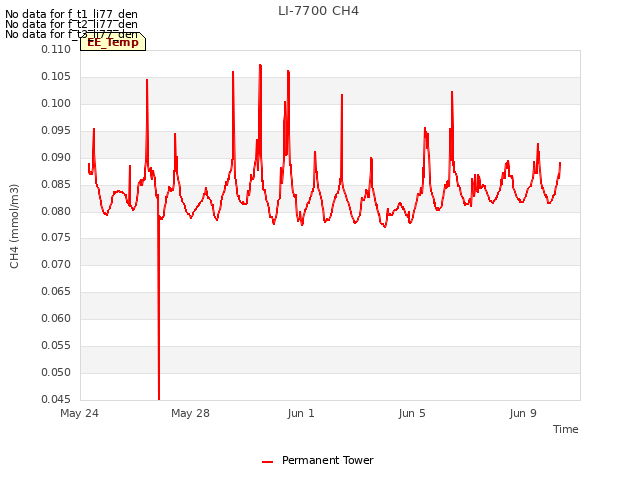The height and width of the screenshot is (480, 640).
Task: Click the Jun 5 x-axis tick label
Action: [x=412, y=413]
